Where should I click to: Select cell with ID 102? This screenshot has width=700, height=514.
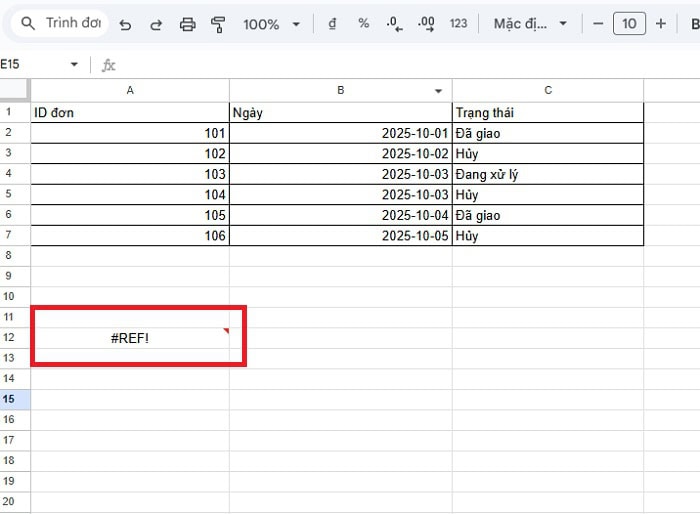coord(130,154)
